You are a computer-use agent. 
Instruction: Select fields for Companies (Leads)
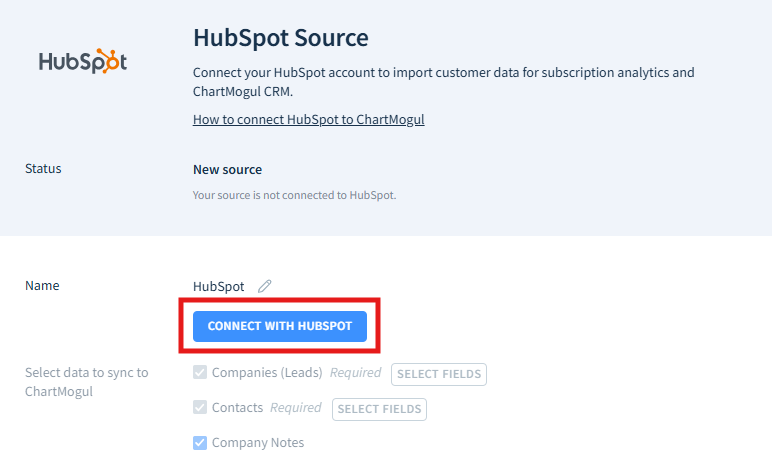coord(439,374)
